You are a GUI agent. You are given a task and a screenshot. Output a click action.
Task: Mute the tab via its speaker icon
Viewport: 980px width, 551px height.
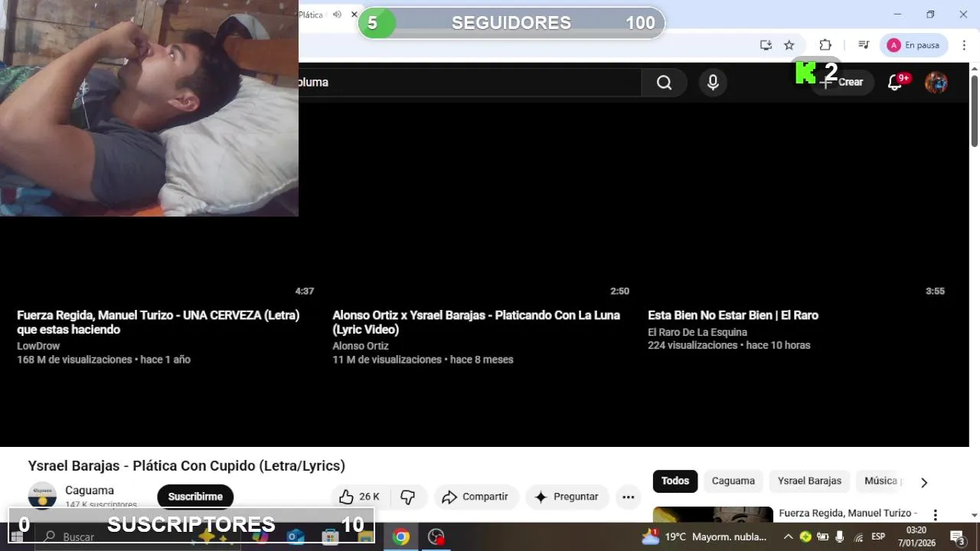pos(337,15)
